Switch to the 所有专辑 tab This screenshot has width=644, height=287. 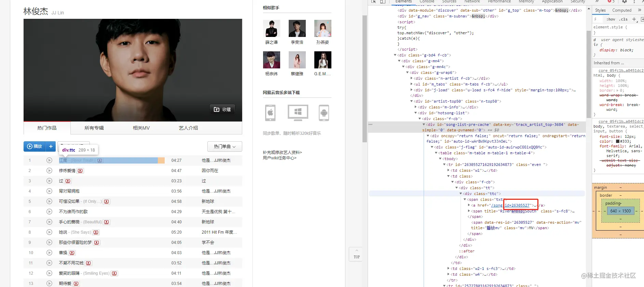(x=94, y=128)
